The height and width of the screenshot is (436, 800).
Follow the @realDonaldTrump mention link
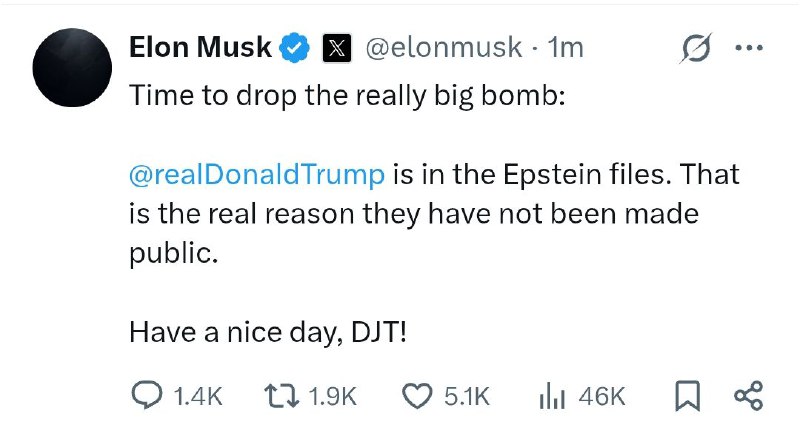[x=257, y=174]
